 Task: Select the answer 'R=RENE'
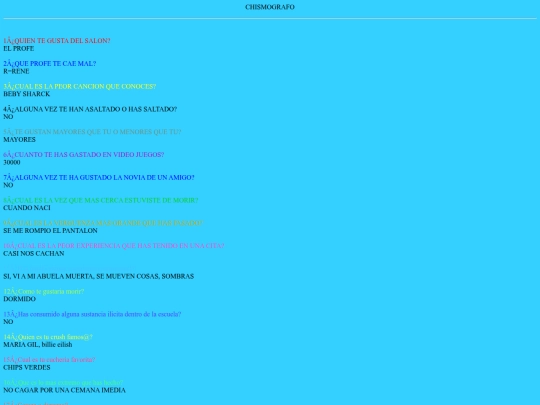pos(16,71)
